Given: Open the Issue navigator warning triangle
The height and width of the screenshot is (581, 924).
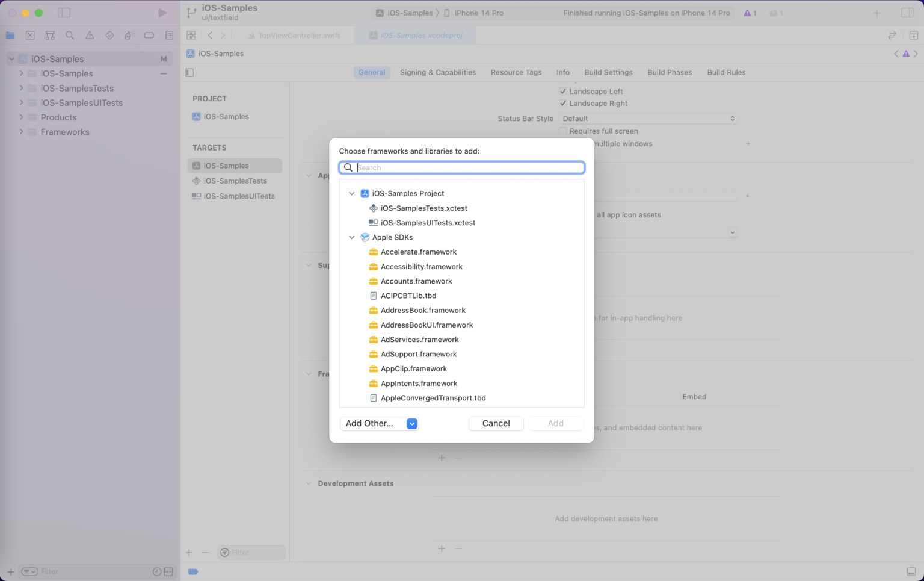Looking at the screenshot, I should pos(90,35).
